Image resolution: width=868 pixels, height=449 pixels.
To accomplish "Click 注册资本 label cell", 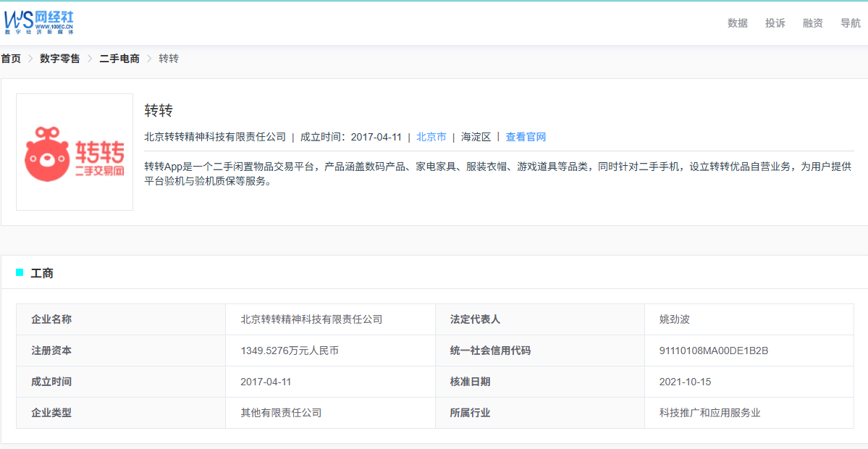I will [121, 351].
